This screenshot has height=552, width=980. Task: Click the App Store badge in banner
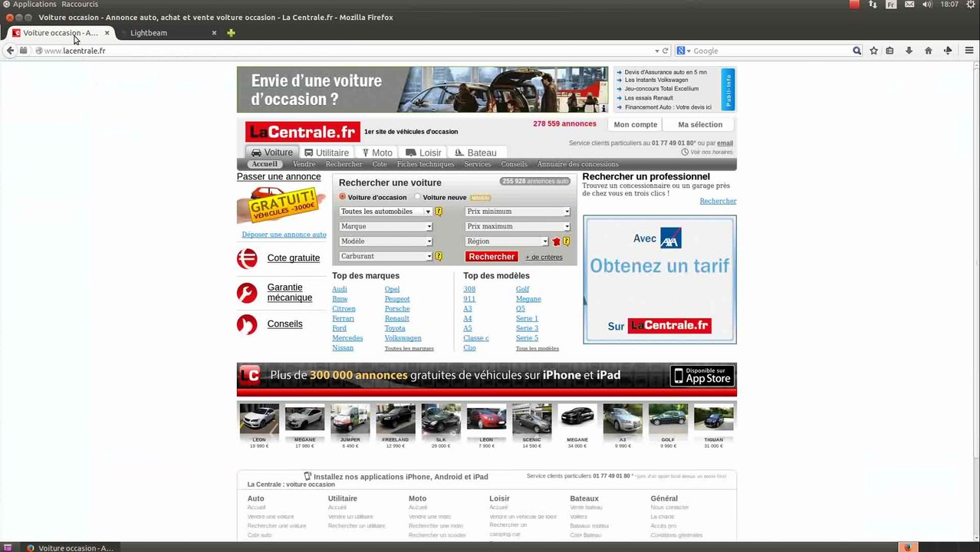pos(702,376)
